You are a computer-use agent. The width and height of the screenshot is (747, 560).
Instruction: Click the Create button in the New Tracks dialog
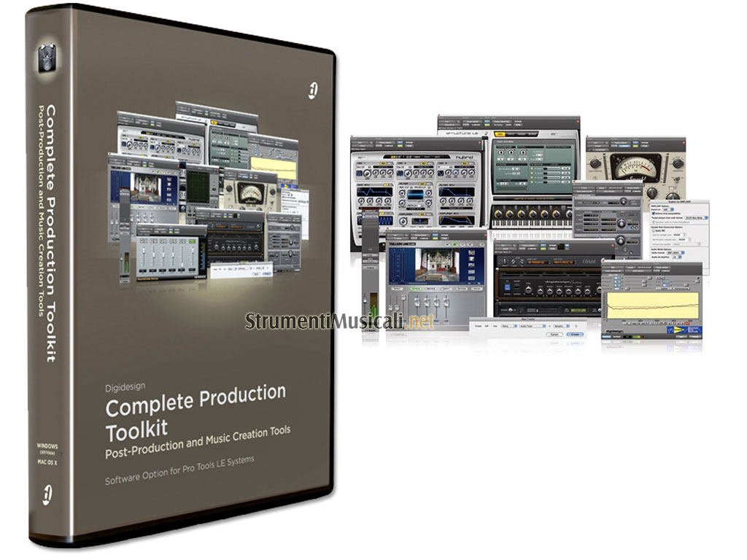tap(573, 333)
